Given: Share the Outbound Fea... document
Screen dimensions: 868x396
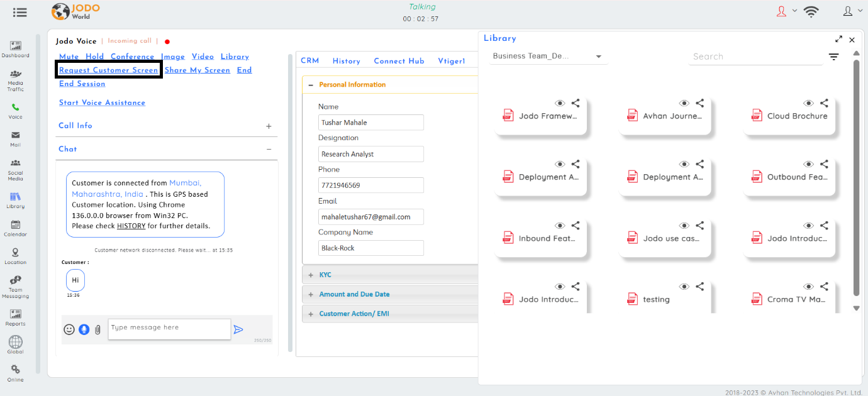Looking at the screenshot, I should (x=824, y=163).
